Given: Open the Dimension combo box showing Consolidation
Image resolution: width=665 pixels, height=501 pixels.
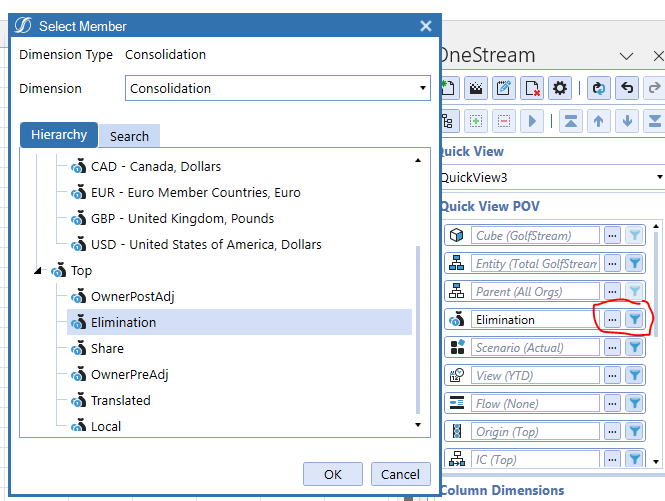Looking at the screenshot, I should [x=278, y=88].
